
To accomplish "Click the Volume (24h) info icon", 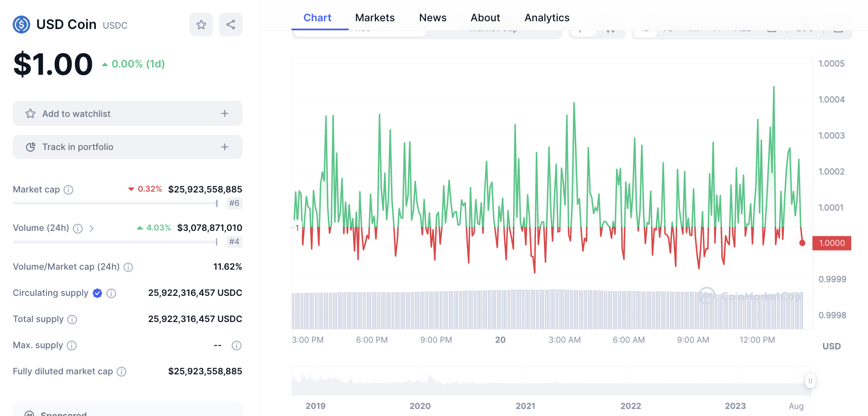I will tap(78, 228).
